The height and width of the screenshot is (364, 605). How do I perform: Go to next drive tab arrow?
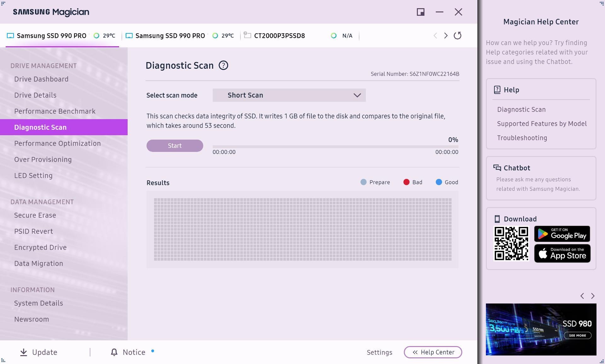click(x=446, y=36)
